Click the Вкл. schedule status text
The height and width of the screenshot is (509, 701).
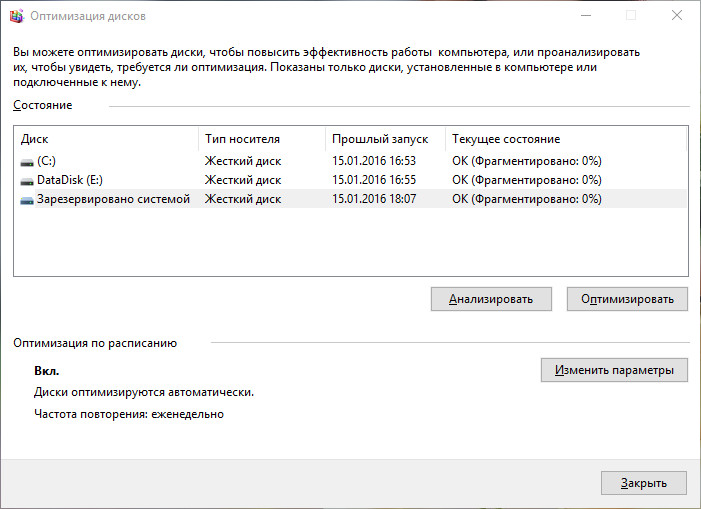pyautogui.click(x=46, y=371)
